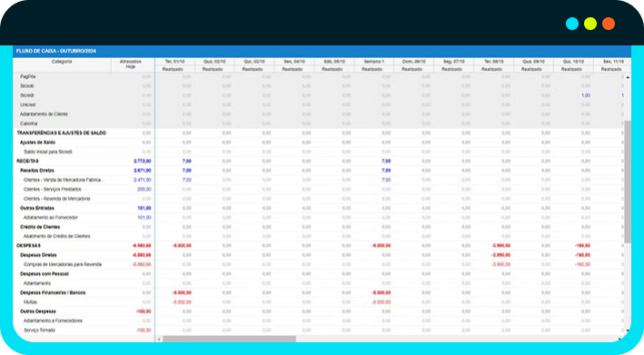Select the Sex, 11/10 column header
Image resolution: width=644 pixels, height=355 pixels.
612,62
